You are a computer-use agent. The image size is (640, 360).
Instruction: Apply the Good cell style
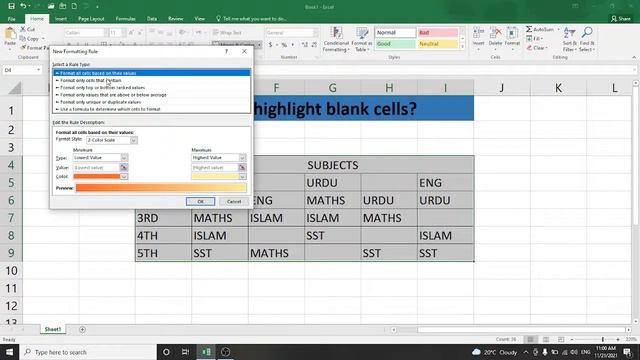(x=395, y=44)
